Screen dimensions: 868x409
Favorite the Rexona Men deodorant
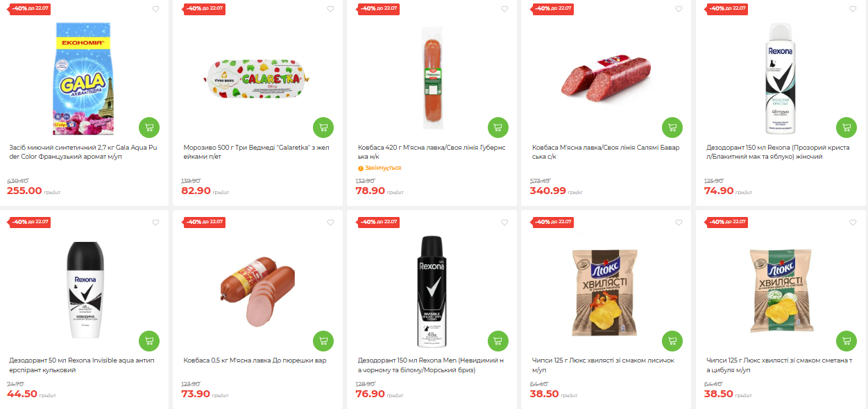[x=504, y=223]
